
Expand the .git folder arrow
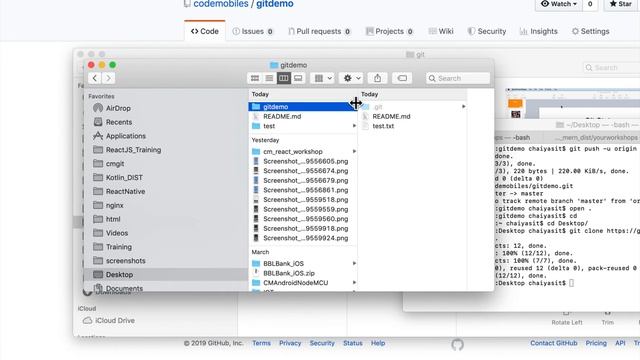[x=464, y=107]
